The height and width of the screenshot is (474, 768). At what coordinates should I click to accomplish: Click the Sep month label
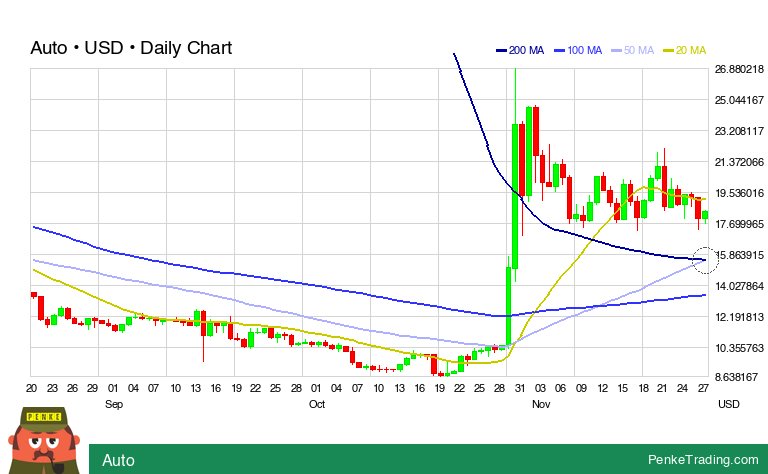pyautogui.click(x=114, y=404)
